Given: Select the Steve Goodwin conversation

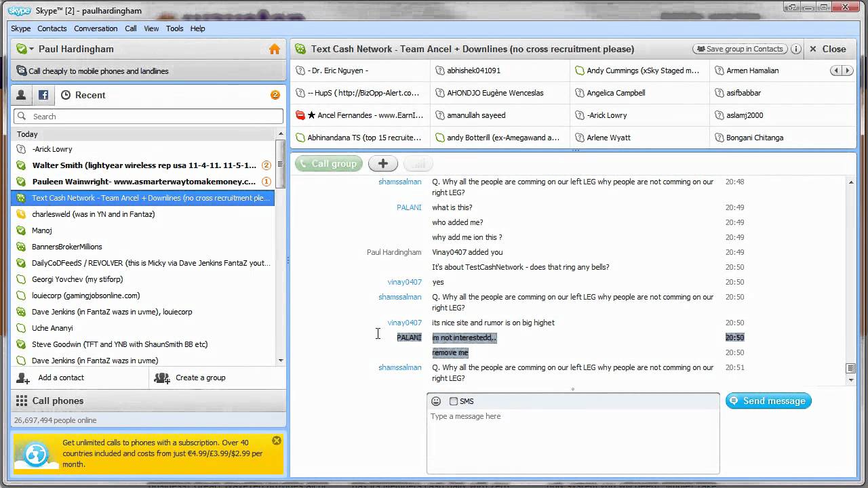Looking at the screenshot, I should (x=143, y=344).
